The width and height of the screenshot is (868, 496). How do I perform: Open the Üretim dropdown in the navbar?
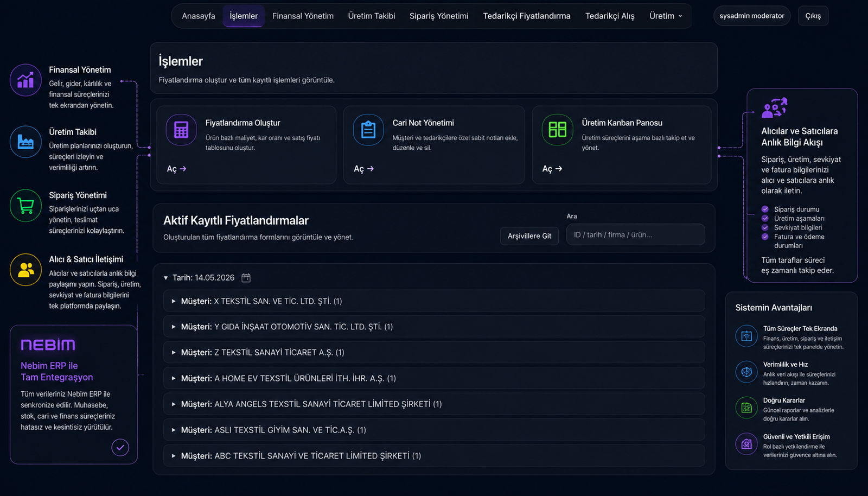pyautogui.click(x=666, y=16)
